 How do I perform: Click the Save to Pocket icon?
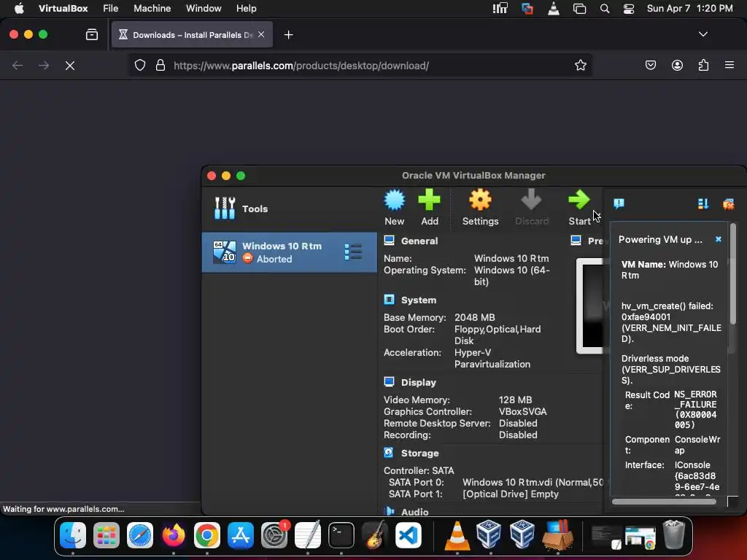[x=650, y=65]
